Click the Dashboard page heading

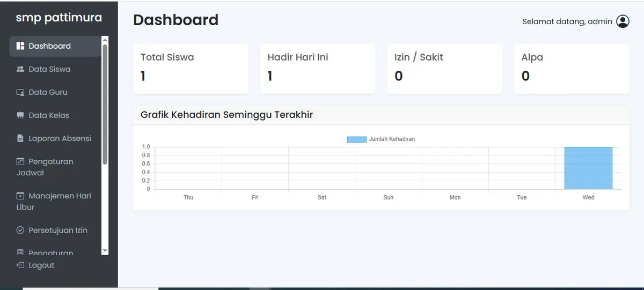pyautogui.click(x=175, y=20)
